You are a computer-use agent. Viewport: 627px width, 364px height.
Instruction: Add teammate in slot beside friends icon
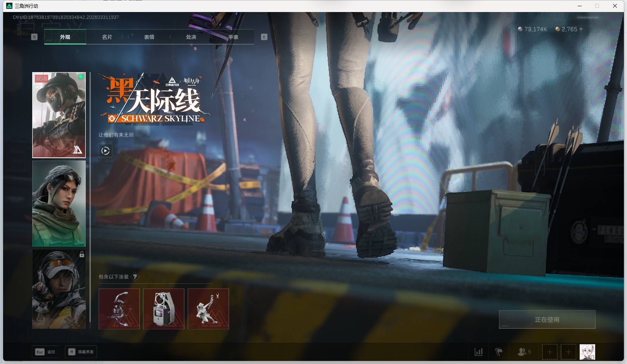click(550, 352)
